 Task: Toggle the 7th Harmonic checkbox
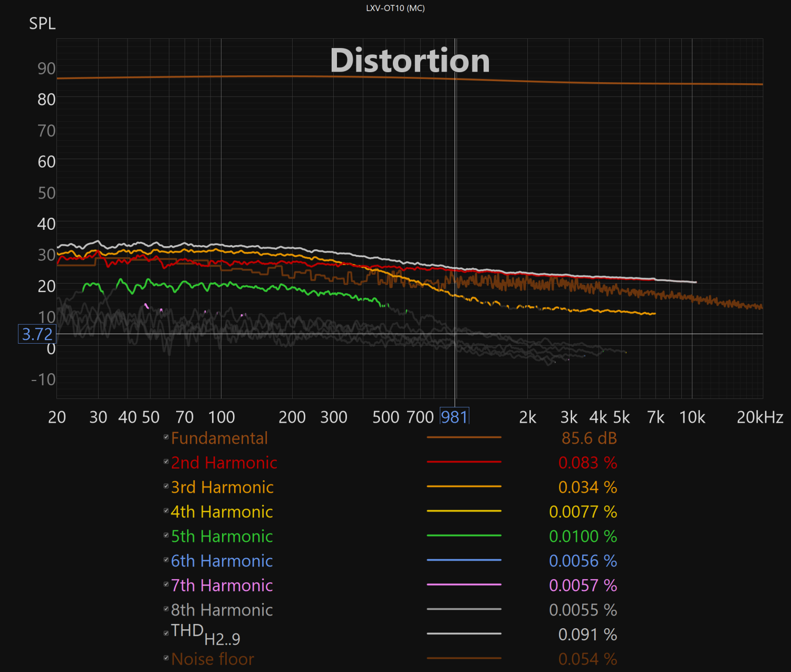pos(166,584)
